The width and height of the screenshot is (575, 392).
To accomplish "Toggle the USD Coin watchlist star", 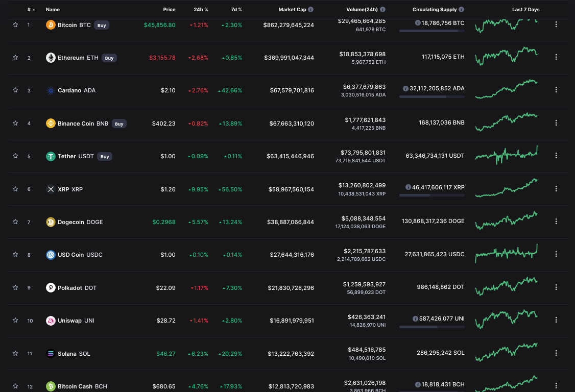I will 15,254.
